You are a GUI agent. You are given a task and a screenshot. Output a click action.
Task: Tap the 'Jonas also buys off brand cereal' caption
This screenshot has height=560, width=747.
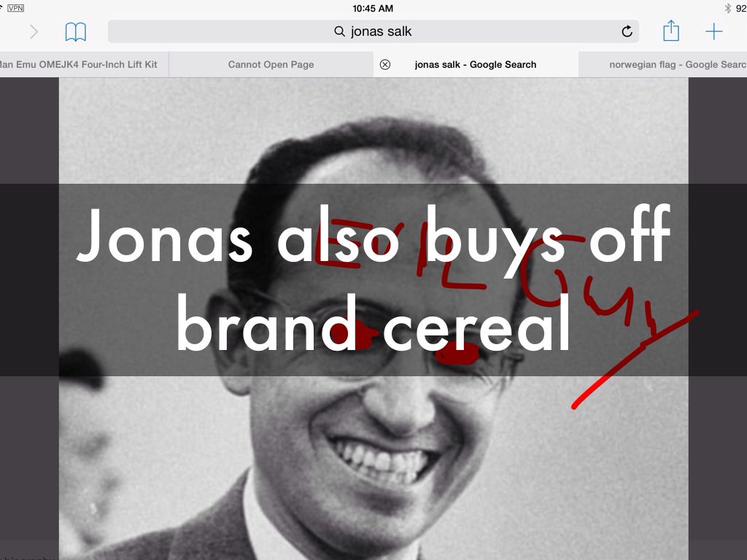pyautogui.click(x=373, y=279)
